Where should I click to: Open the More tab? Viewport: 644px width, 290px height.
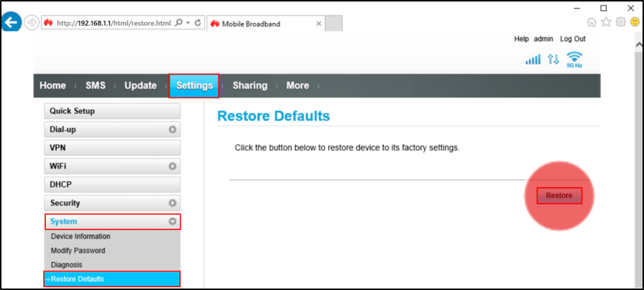298,86
